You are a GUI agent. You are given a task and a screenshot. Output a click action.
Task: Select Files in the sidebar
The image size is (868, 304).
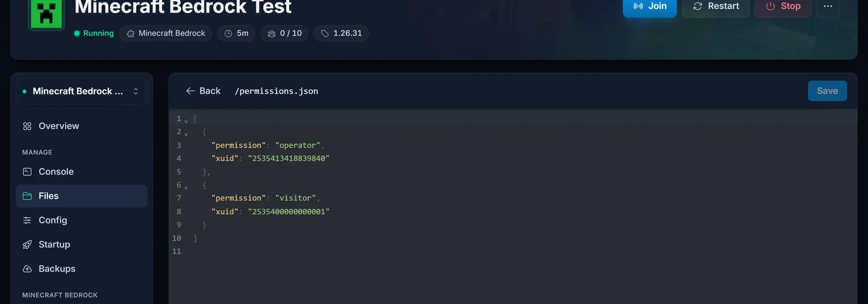tap(81, 196)
